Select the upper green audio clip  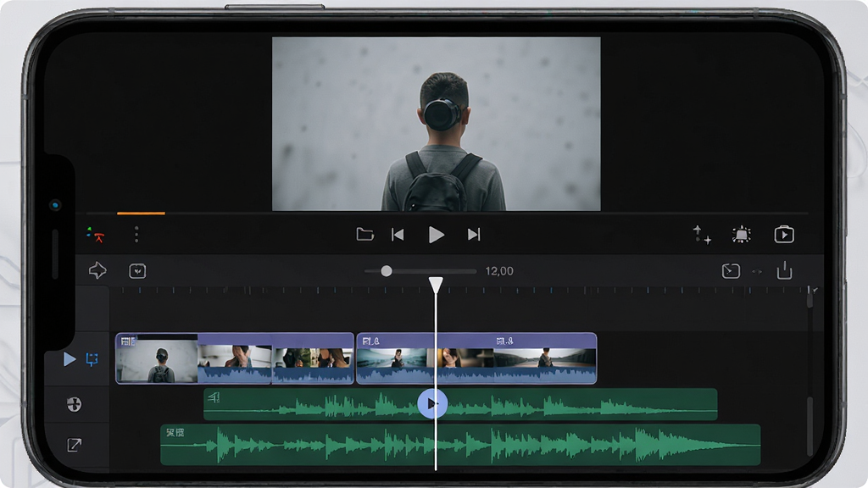pyautogui.click(x=460, y=404)
